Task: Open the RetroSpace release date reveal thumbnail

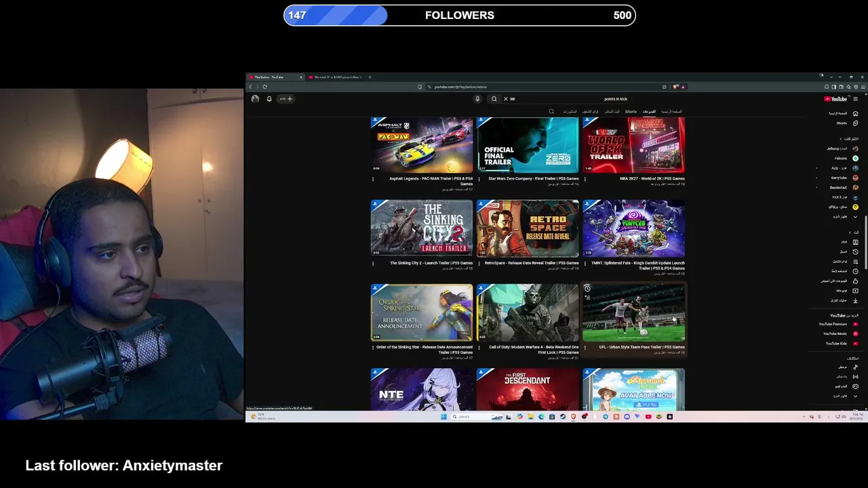Action: pos(528,228)
